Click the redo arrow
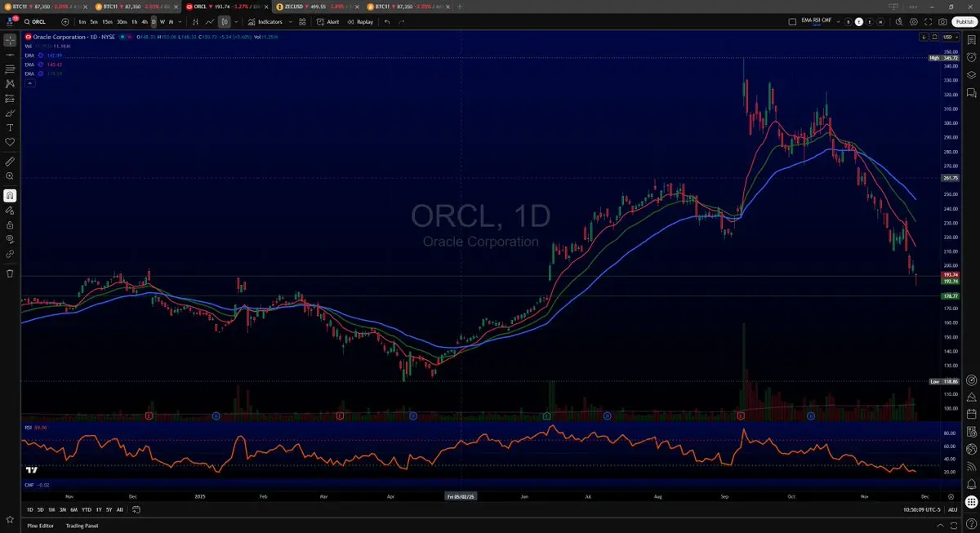Viewport: 980px width, 533px height. 401,22
